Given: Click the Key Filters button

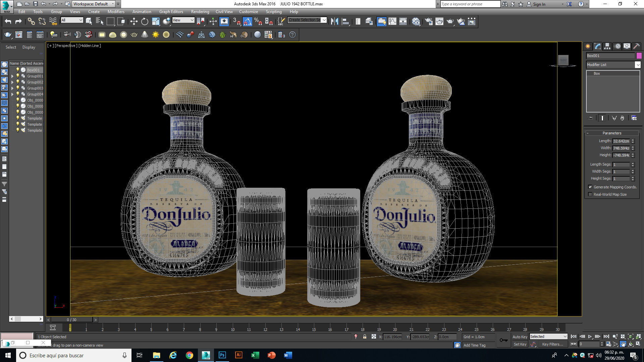Looking at the screenshot, I should [552, 344].
